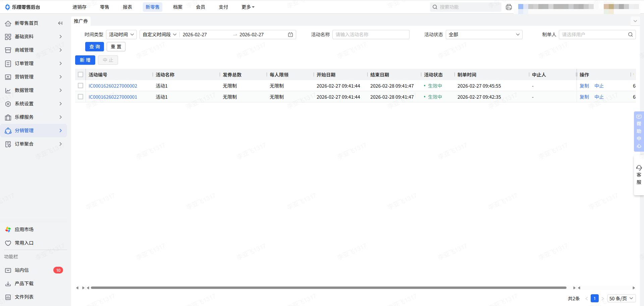Click the 乐檬服务 icon
644x306 pixels.
click(8, 117)
